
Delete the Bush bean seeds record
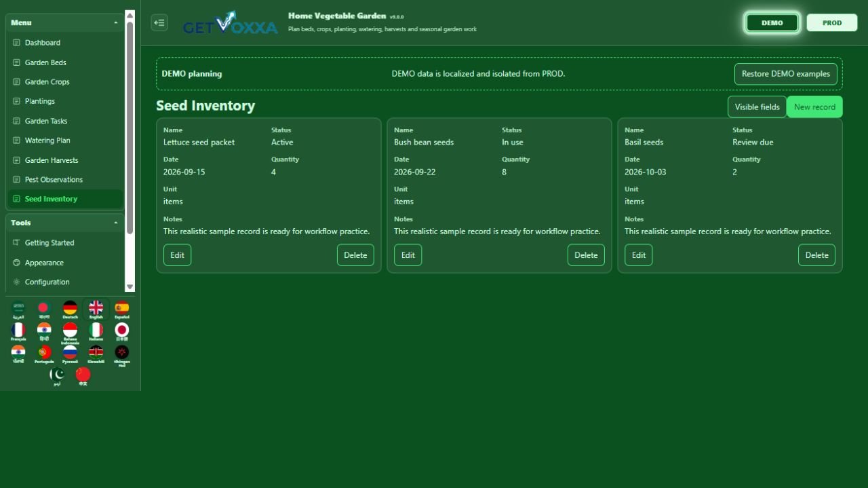[586, 255]
